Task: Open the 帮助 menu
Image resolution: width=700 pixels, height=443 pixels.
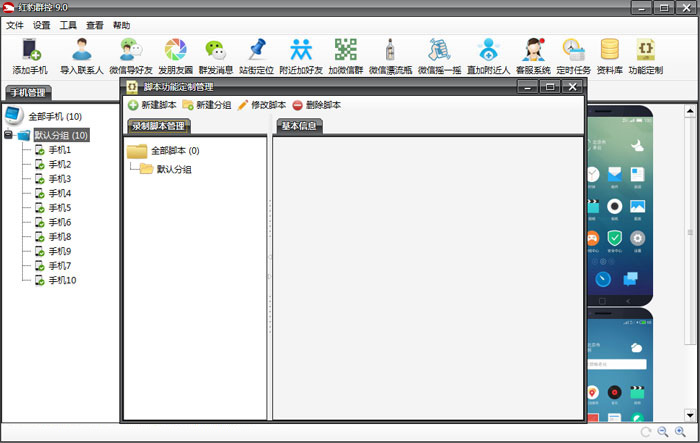Action: pyautogui.click(x=121, y=25)
